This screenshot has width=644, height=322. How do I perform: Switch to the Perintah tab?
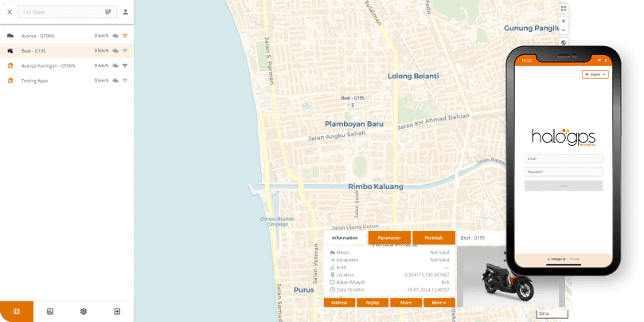click(433, 238)
